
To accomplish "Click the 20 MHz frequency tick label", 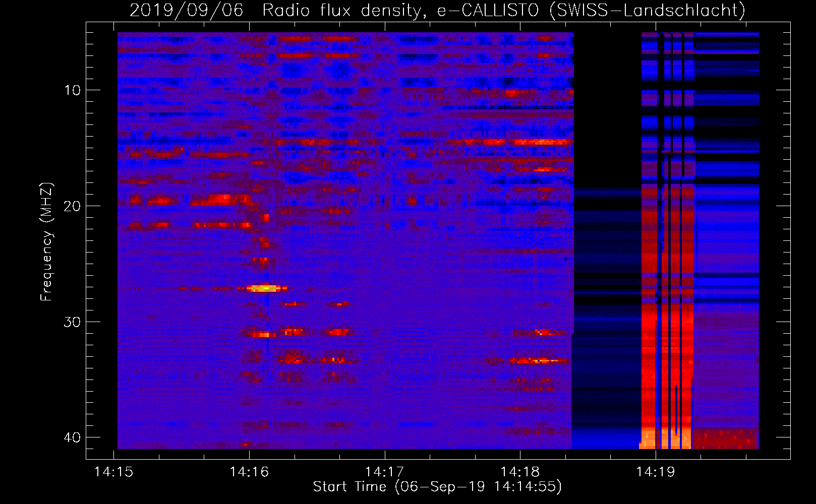I will pyautogui.click(x=72, y=206).
